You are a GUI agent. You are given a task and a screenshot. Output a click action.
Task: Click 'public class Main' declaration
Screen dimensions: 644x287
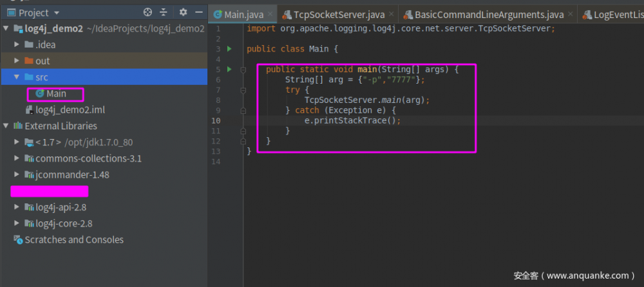(x=288, y=50)
